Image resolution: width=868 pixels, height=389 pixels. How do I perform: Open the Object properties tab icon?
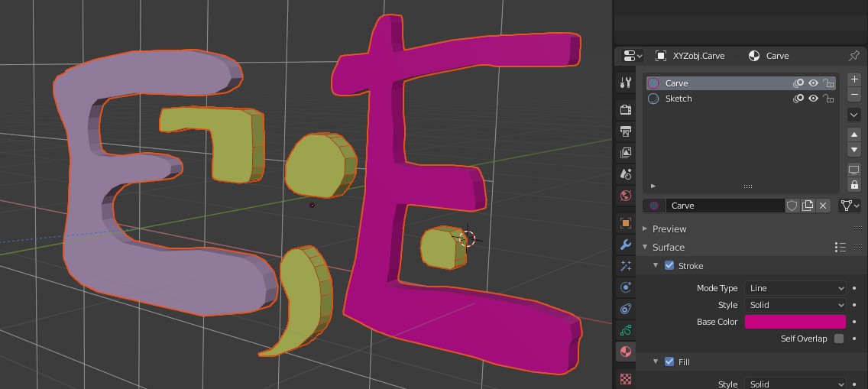pos(626,223)
